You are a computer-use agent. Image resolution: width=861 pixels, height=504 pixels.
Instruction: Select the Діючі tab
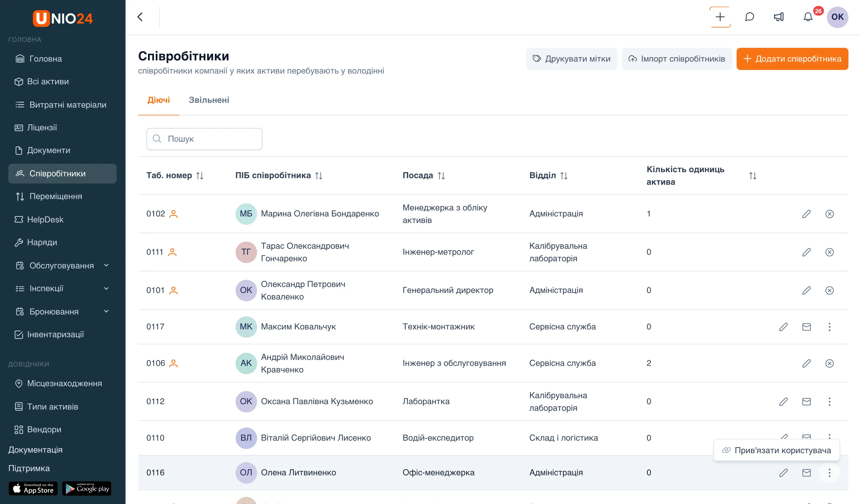click(158, 100)
